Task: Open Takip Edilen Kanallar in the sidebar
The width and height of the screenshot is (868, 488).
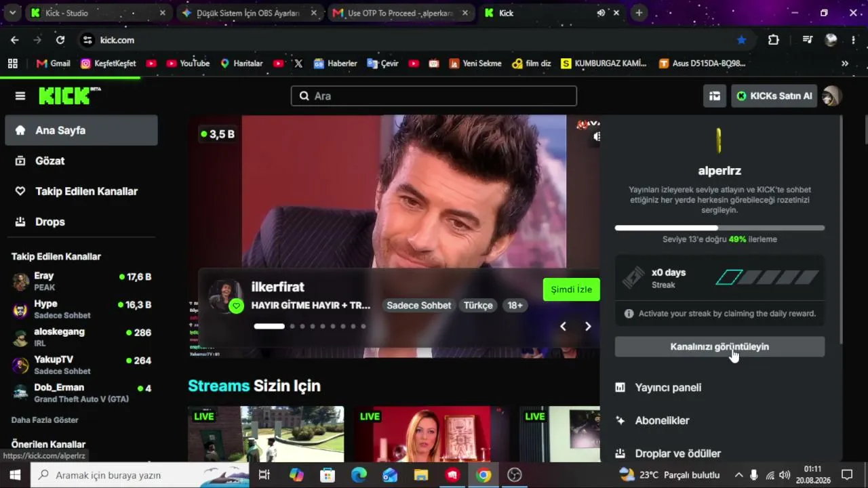Action: (81, 191)
